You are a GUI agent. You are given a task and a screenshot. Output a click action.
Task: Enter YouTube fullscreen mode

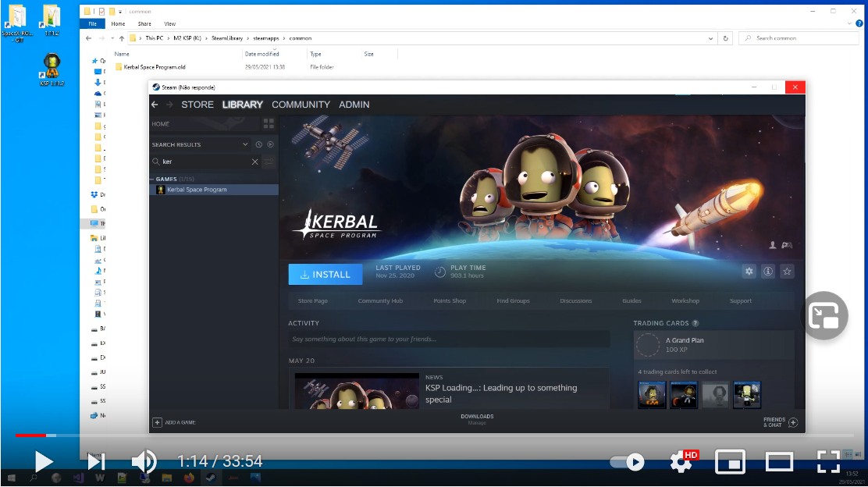pyautogui.click(x=828, y=461)
